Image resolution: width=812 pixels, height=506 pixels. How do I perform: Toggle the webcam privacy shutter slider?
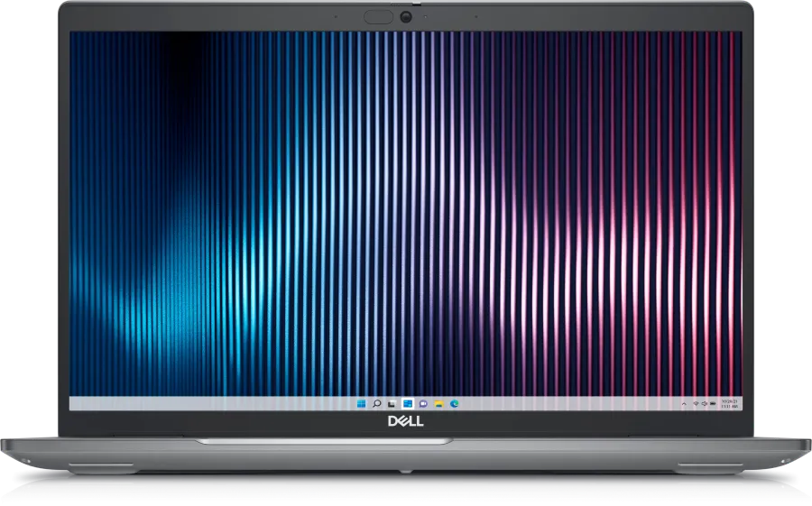378,16
